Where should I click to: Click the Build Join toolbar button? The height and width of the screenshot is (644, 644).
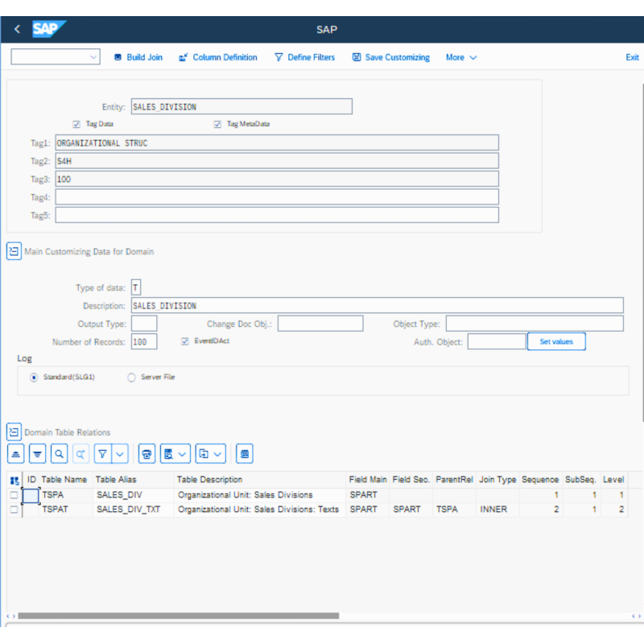tap(138, 57)
